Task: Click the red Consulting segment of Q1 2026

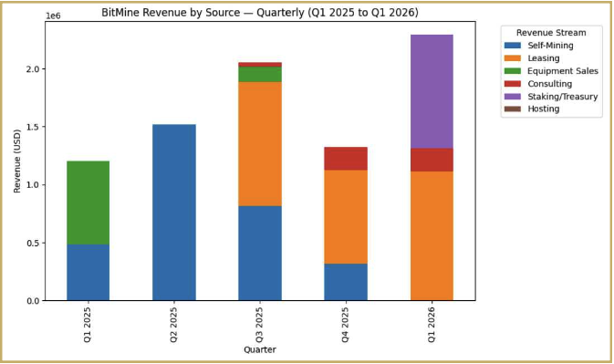Action: click(x=432, y=160)
